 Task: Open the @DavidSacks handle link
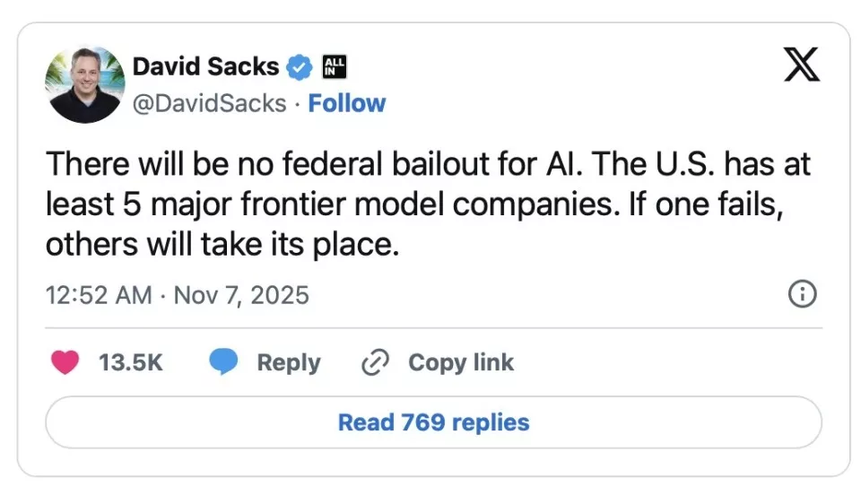click(x=210, y=104)
